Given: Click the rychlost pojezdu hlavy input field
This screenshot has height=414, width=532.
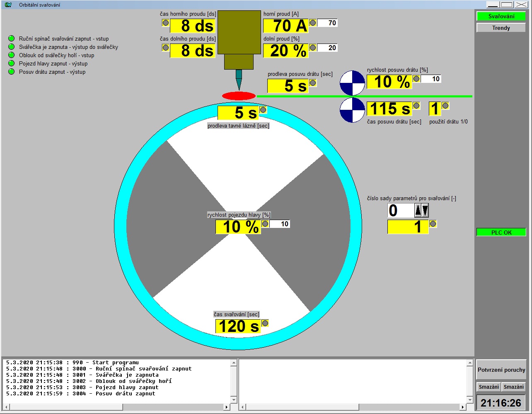Looking at the screenshot, I should (x=281, y=224).
